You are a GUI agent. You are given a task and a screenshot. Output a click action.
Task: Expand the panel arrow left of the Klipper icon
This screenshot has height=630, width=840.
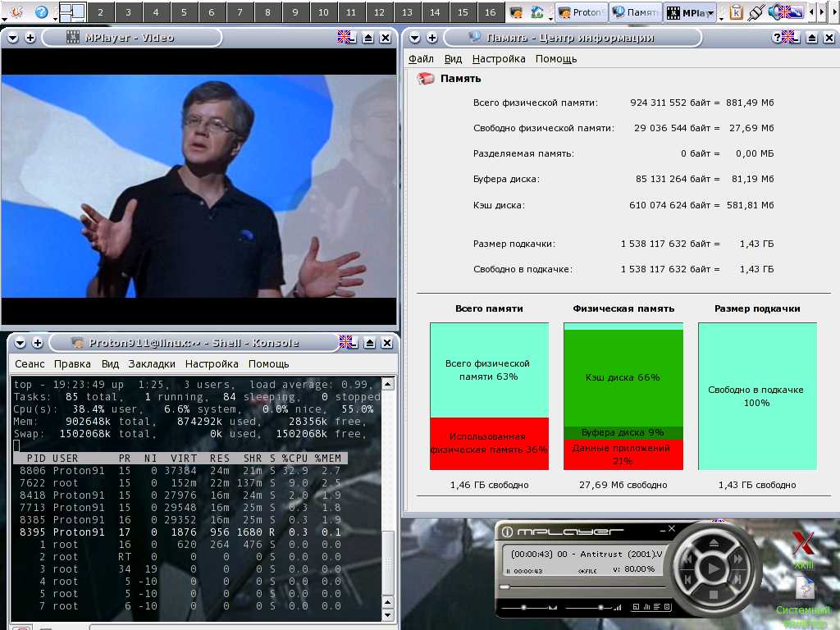click(x=722, y=20)
